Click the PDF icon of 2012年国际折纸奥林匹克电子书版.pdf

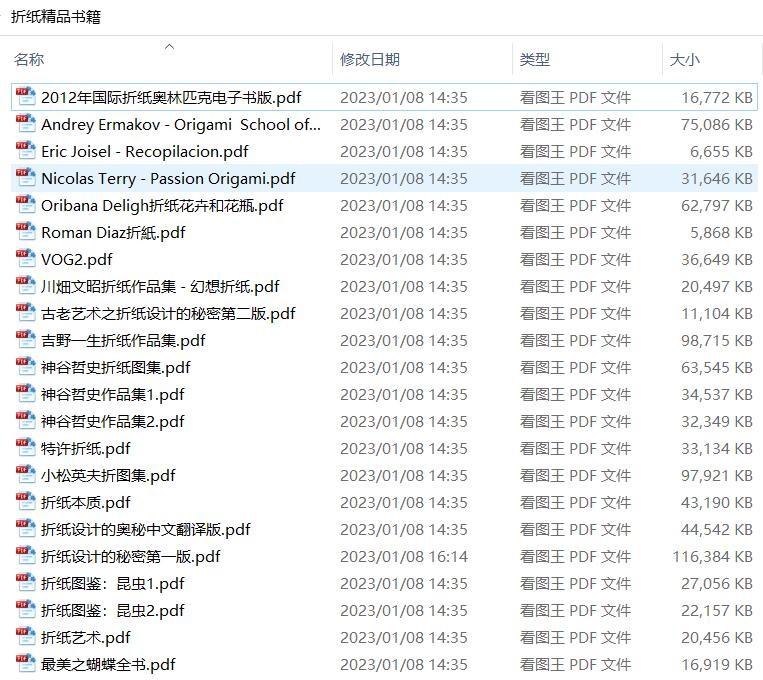pyautogui.click(x=25, y=96)
